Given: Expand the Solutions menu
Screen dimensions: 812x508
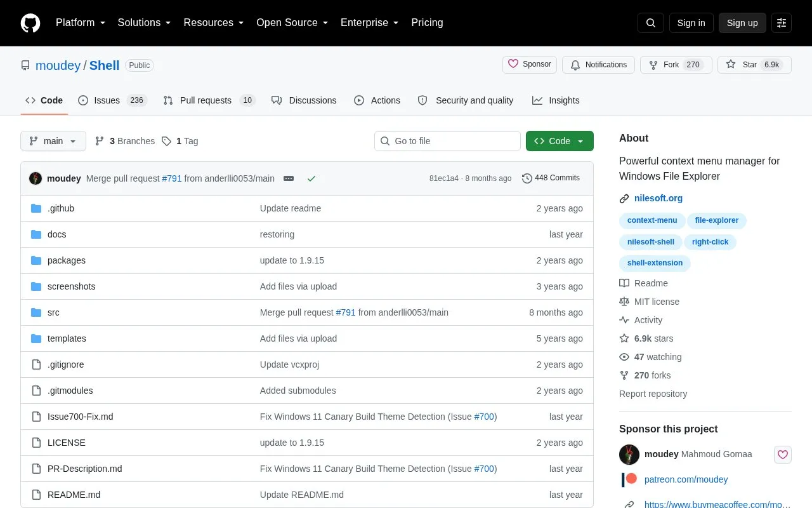Looking at the screenshot, I should click(144, 23).
